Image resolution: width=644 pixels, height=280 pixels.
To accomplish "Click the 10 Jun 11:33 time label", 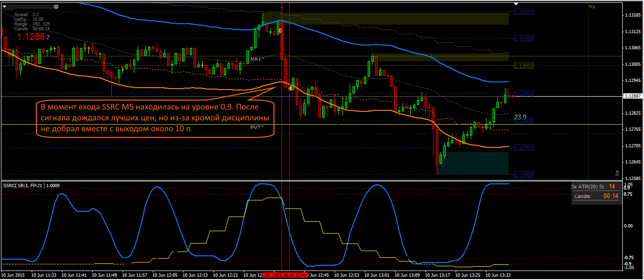I will pyautogui.click(x=44, y=275).
